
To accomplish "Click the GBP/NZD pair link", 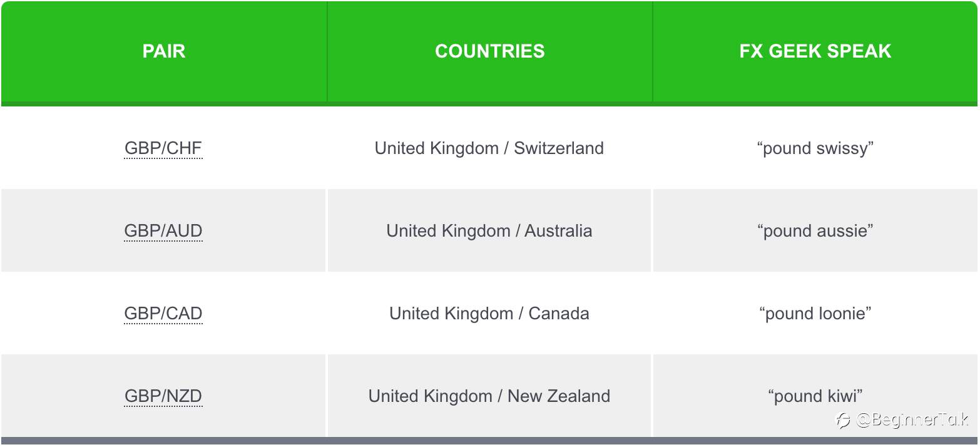I will tap(163, 396).
